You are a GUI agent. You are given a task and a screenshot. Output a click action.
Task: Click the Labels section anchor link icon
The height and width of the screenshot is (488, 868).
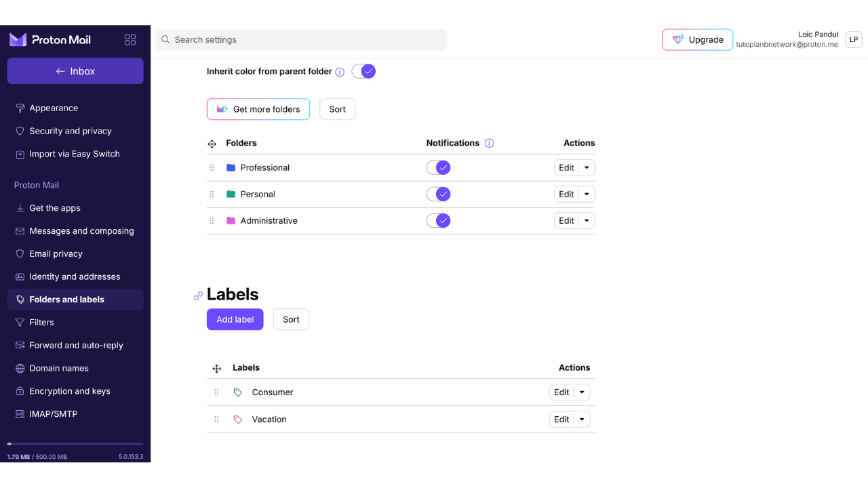[x=198, y=296]
